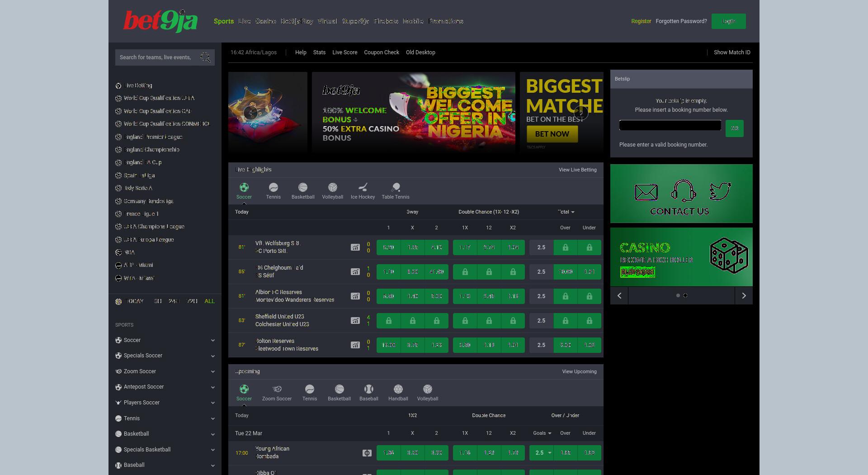This screenshot has width=868, height=475.
Task: Open stats icon for Sheffield United U23 match
Action: click(x=355, y=321)
